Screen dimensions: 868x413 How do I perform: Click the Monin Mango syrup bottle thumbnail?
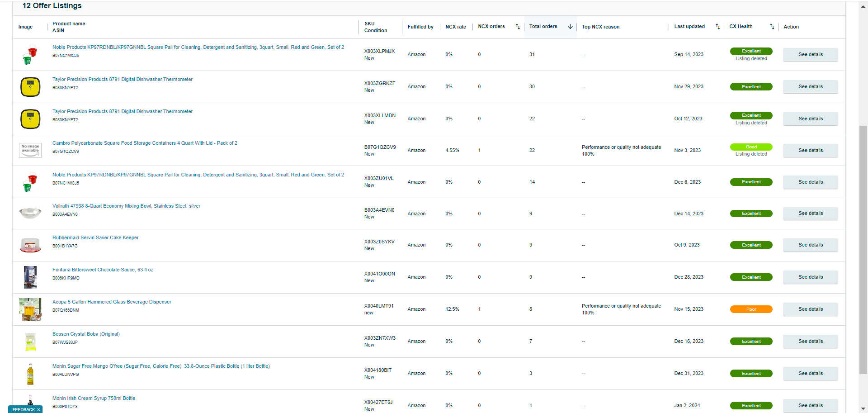click(30, 374)
